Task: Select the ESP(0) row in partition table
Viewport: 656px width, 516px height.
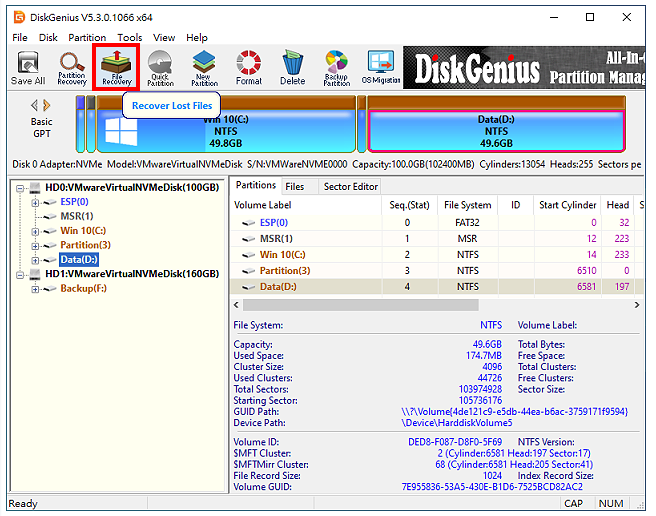Action: 437,223
